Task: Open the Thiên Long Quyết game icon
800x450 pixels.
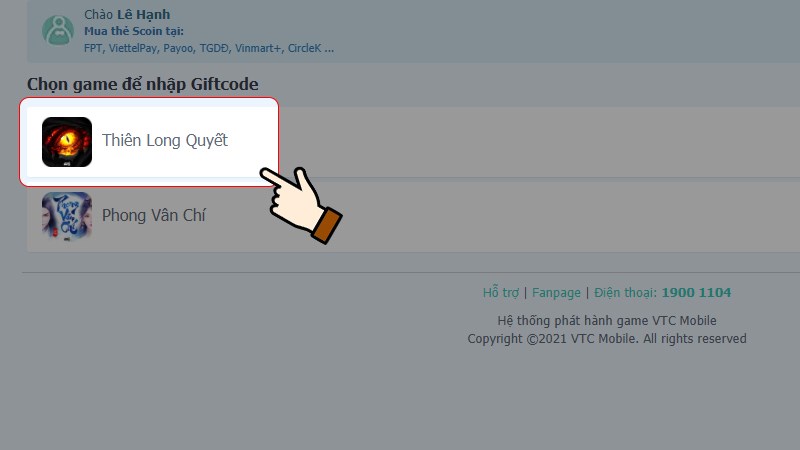Action: click(x=67, y=142)
